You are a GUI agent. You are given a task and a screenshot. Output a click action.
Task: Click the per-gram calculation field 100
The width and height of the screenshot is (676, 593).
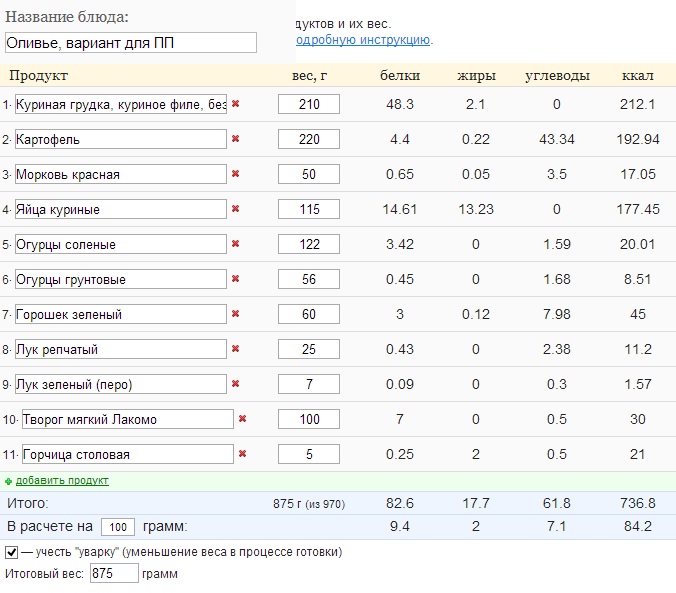tap(118, 527)
